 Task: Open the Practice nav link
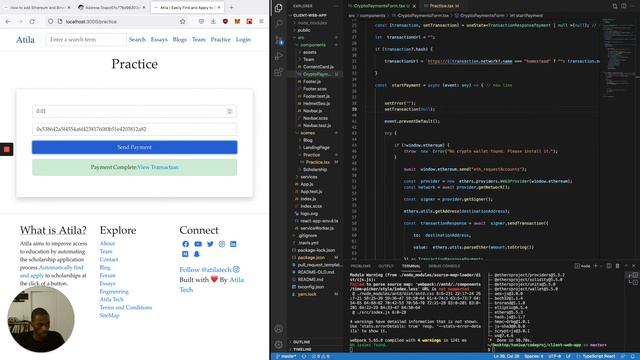pyautogui.click(x=220, y=40)
